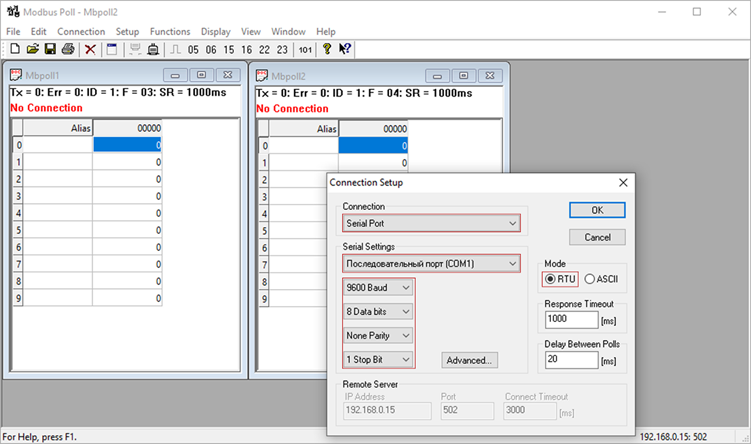This screenshot has width=751, height=444.
Task: Click the context help arrow icon
Action: click(345, 49)
